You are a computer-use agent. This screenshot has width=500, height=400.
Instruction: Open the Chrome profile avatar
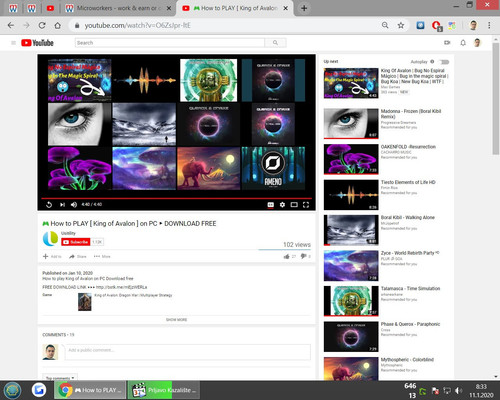[x=473, y=25]
